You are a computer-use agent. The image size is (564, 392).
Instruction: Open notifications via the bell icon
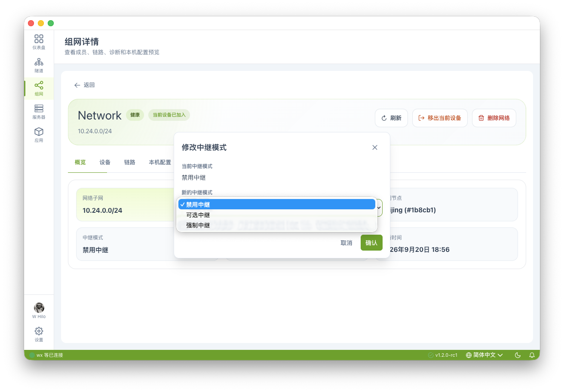click(x=532, y=355)
